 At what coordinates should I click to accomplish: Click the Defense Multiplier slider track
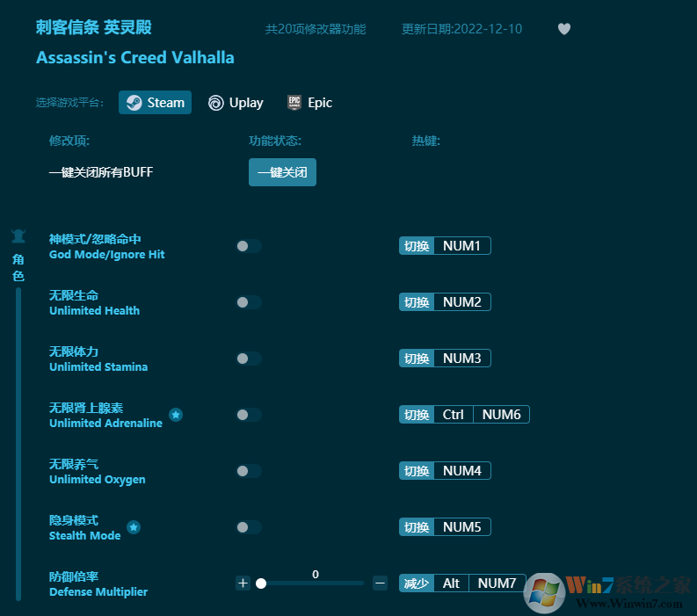pyautogui.click(x=311, y=583)
